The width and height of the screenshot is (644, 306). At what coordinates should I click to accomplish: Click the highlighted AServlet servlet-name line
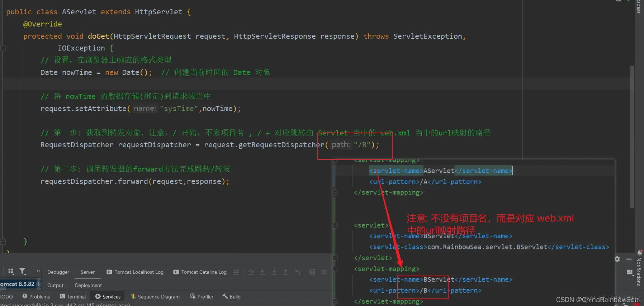tap(441, 171)
